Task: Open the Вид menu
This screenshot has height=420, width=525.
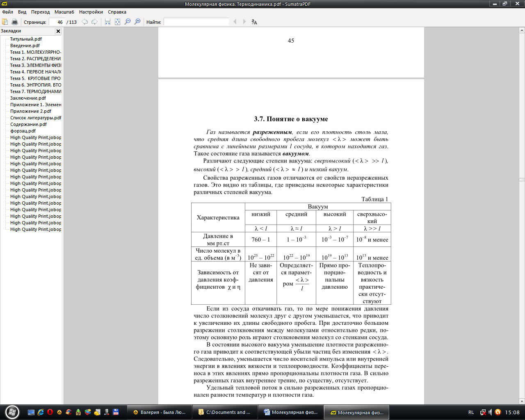Action: (x=22, y=12)
